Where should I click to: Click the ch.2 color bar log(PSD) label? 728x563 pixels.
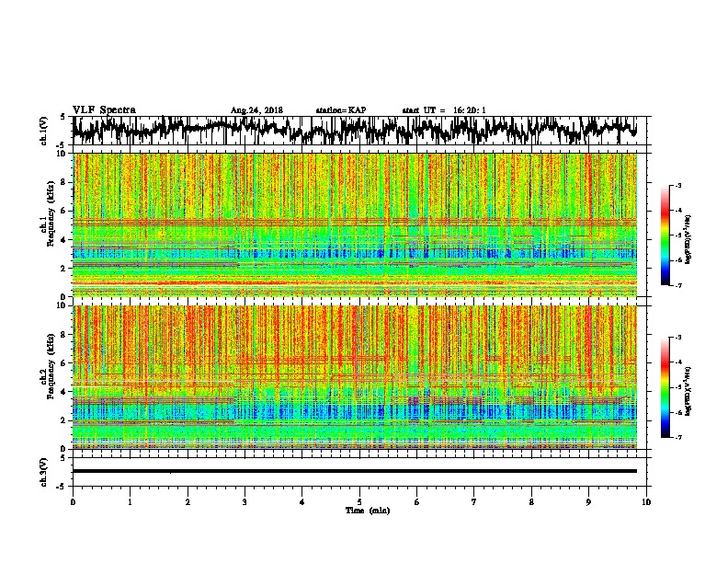[x=688, y=391]
